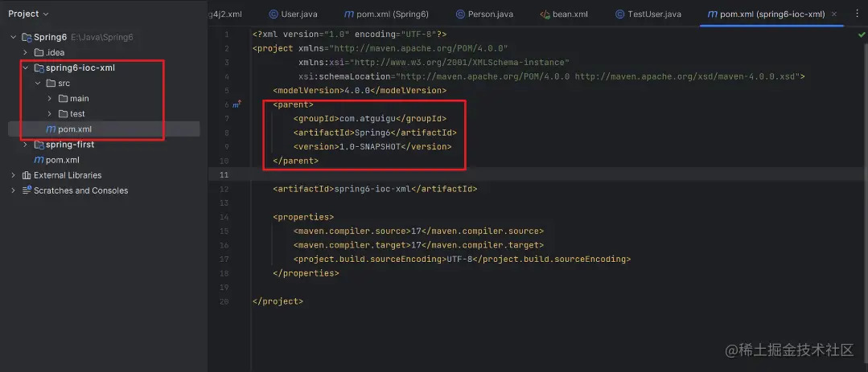
Task: Click the test folder icon
Action: click(x=63, y=114)
